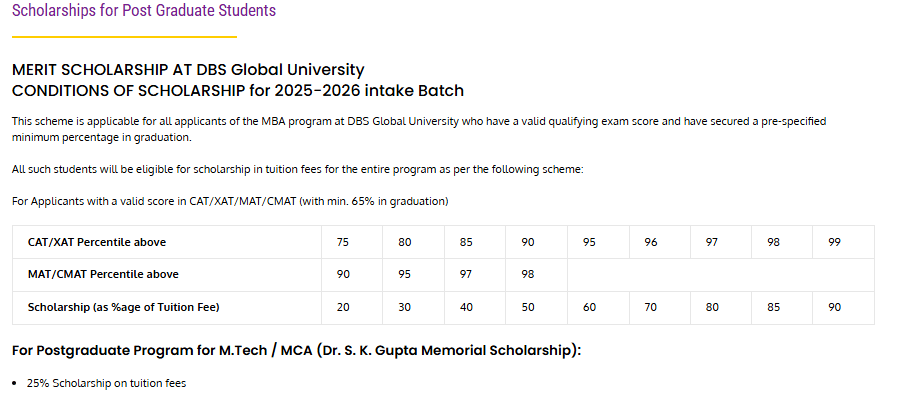The image size is (900, 401).
Task: Click the 'All such students will be eligible' sentence
Action: tap(297, 169)
